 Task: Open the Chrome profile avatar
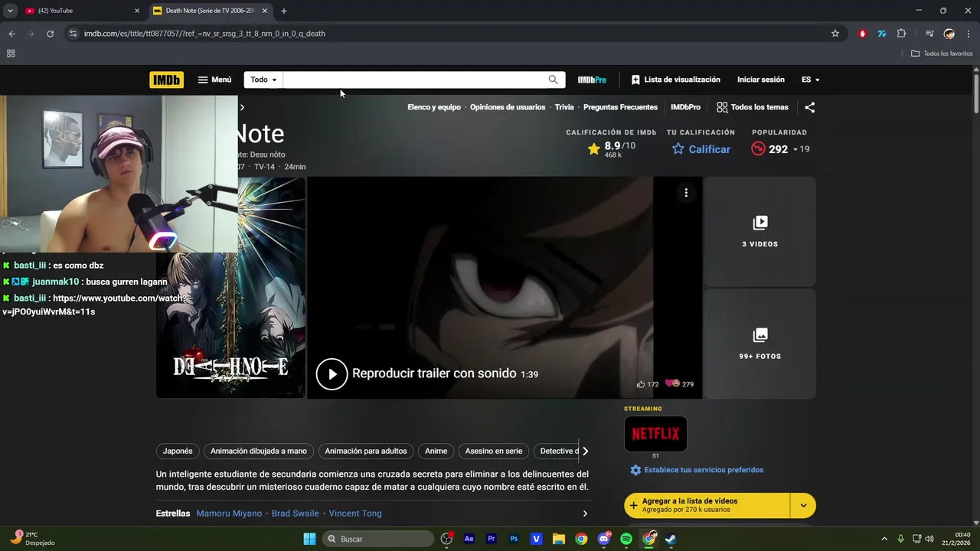pos(949,34)
